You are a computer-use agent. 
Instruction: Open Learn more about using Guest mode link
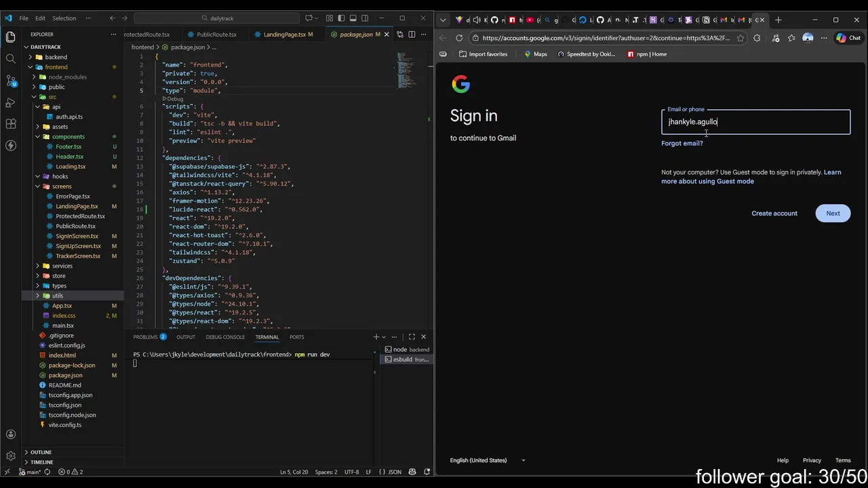[x=751, y=177]
